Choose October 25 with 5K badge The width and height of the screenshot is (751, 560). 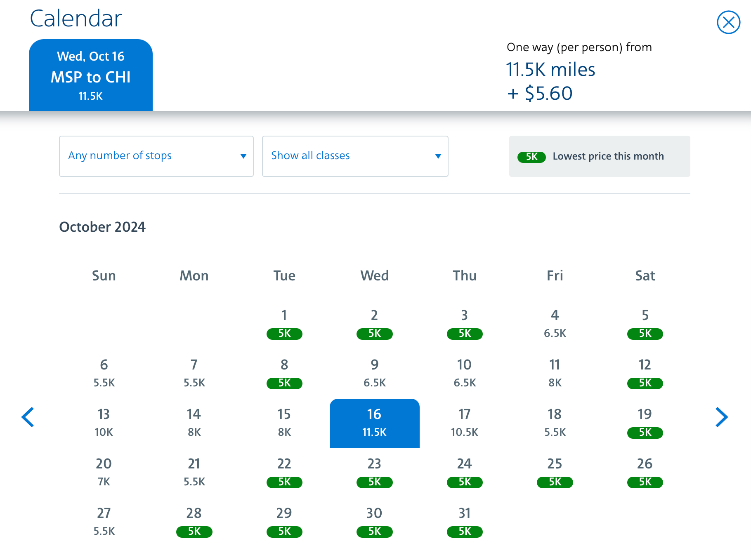(x=555, y=473)
